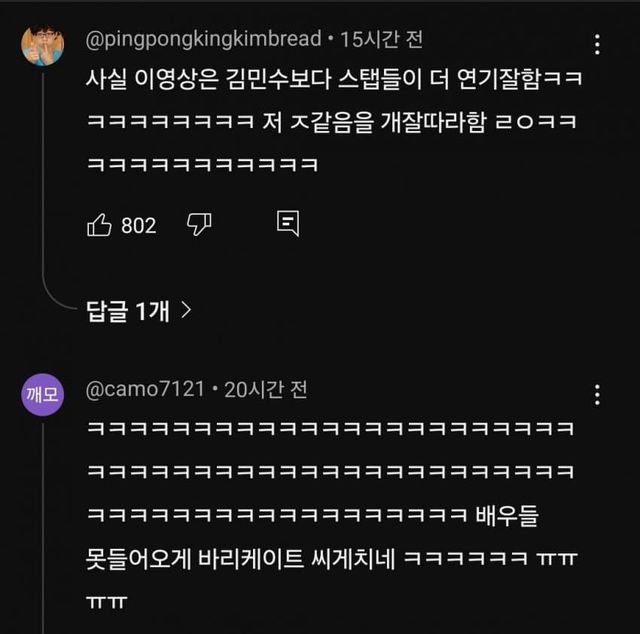Select the 20시간 전 timestamp link

click(x=266, y=389)
